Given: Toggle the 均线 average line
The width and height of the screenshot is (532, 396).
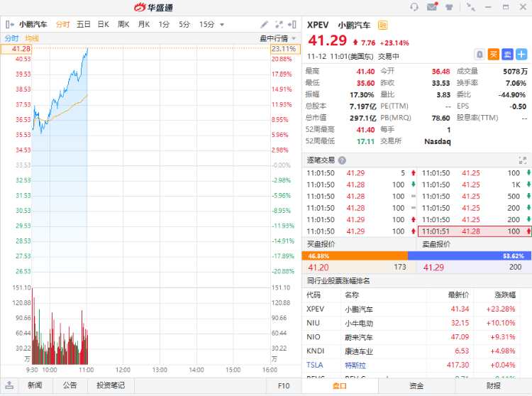Looking at the screenshot, I should (x=32, y=38).
